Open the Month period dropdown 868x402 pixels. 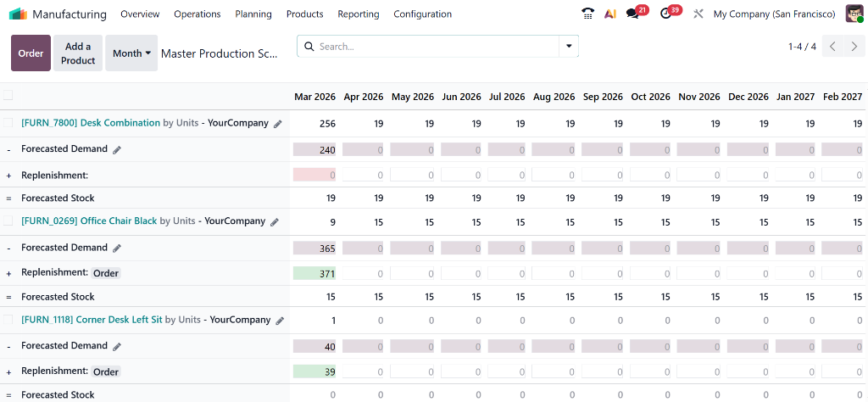pyautogui.click(x=131, y=53)
